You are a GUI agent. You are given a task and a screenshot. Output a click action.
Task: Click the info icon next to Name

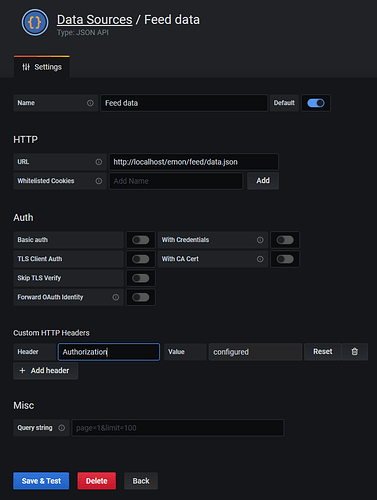[90, 103]
